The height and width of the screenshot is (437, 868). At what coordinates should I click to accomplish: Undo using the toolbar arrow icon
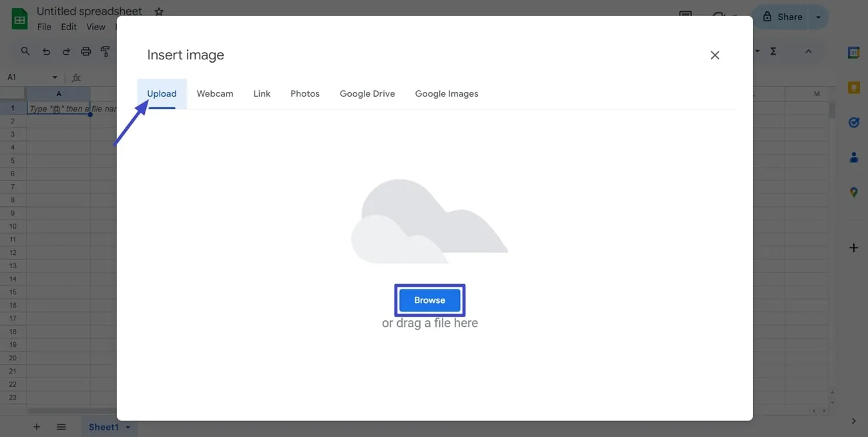tap(46, 51)
